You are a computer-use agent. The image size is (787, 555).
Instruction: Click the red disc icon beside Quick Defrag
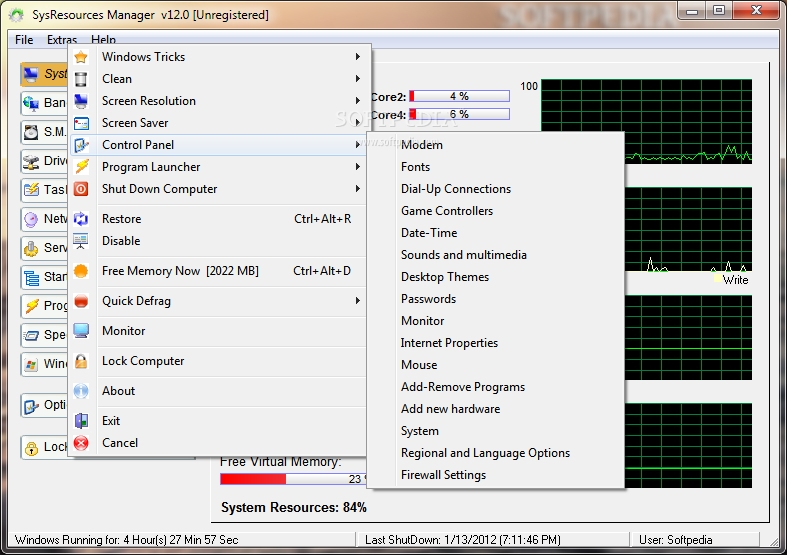tap(81, 301)
